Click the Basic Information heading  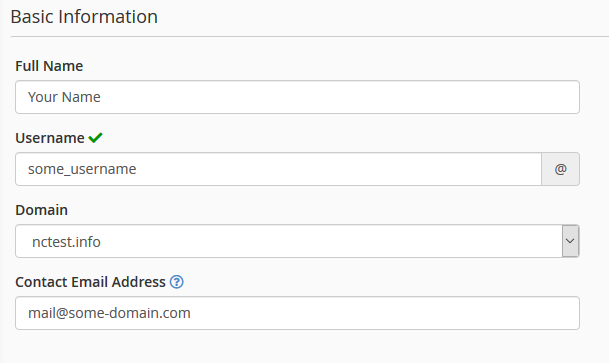tap(84, 17)
